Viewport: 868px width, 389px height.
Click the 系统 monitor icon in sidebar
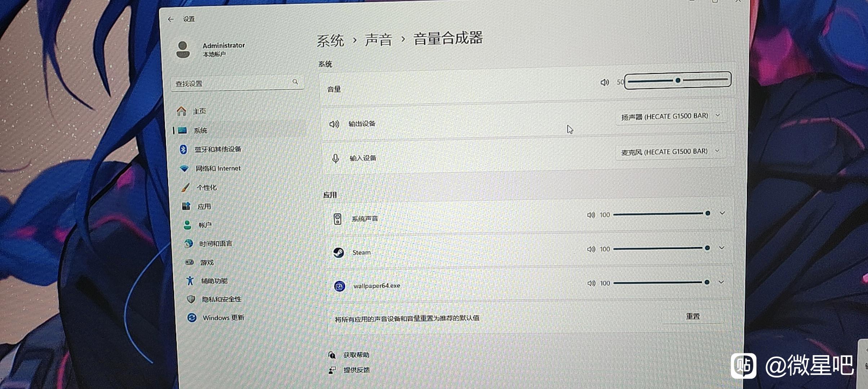[x=182, y=130]
